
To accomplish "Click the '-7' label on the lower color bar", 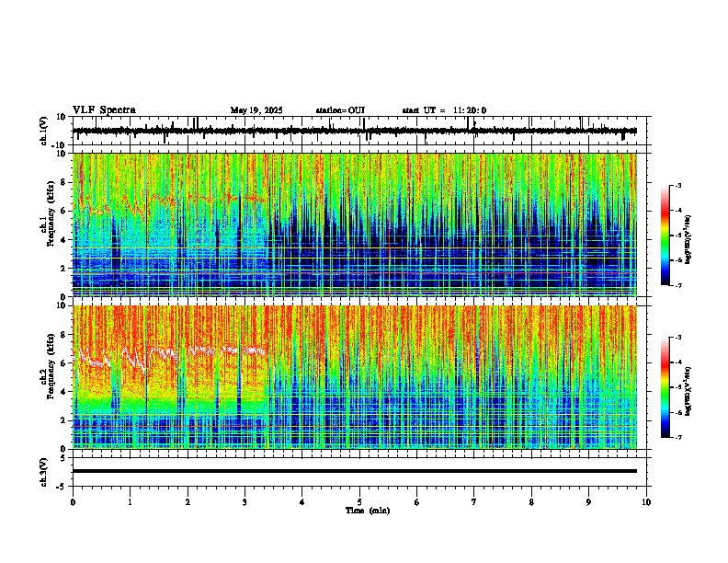I will (677, 438).
